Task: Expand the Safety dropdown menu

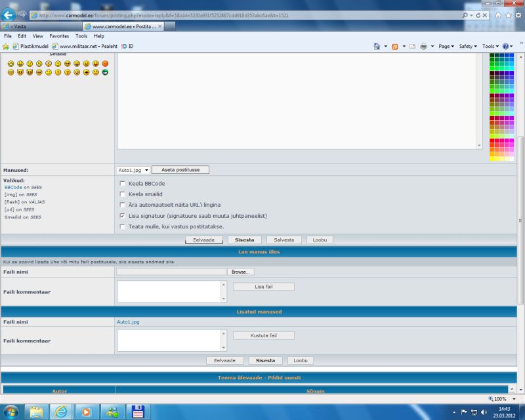Action: [467, 47]
